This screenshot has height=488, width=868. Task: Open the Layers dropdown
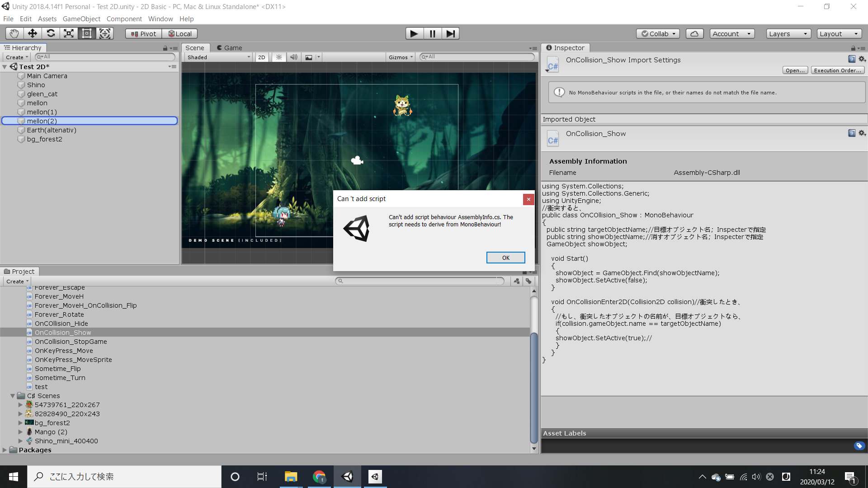click(x=788, y=33)
